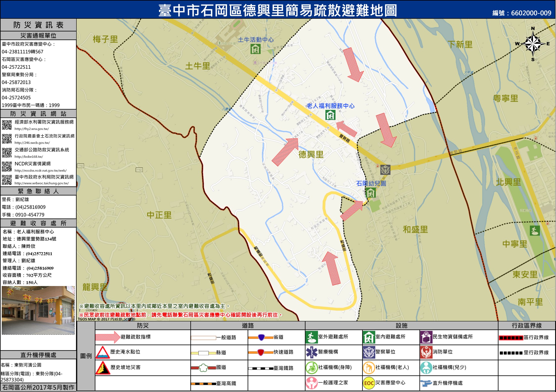Click the 醫療機構 medical legend icon

click(x=311, y=352)
